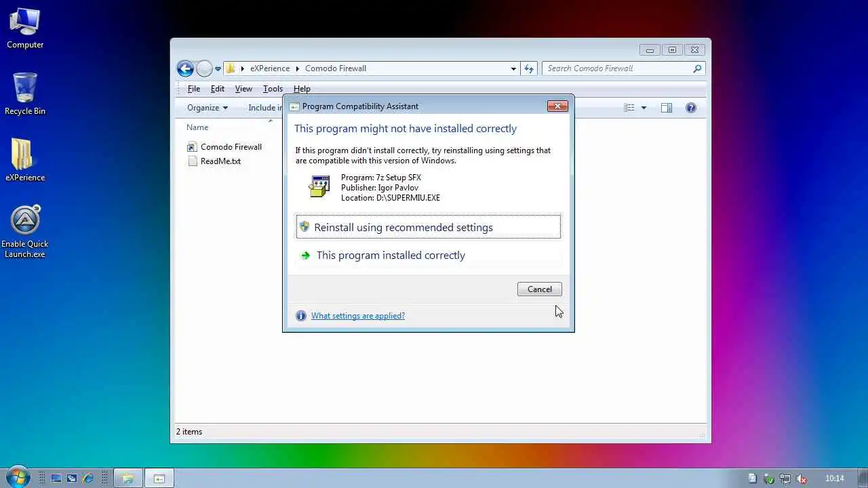Image resolution: width=868 pixels, height=488 pixels.
Task: Click Comodo Firewall breadcrumb in address bar
Action: tap(336, 68)
